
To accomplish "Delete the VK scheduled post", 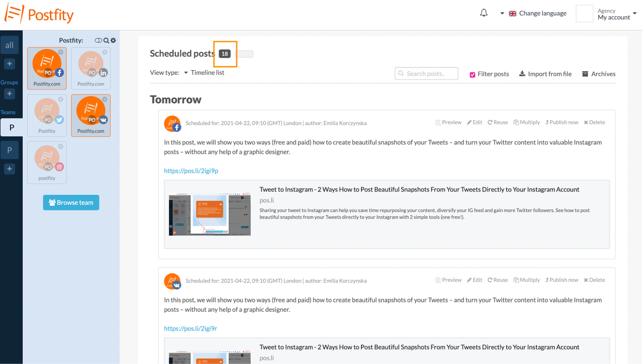I will click(x=594, y=280).
